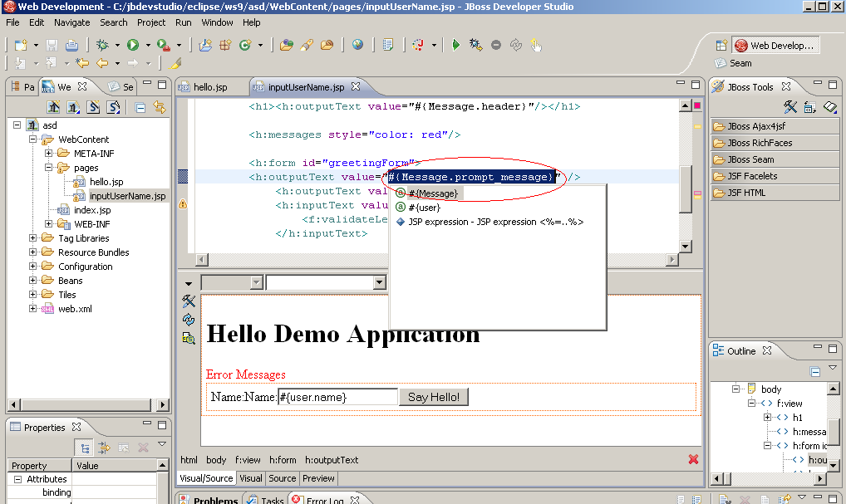Click the Print toolbar icon

71,45
